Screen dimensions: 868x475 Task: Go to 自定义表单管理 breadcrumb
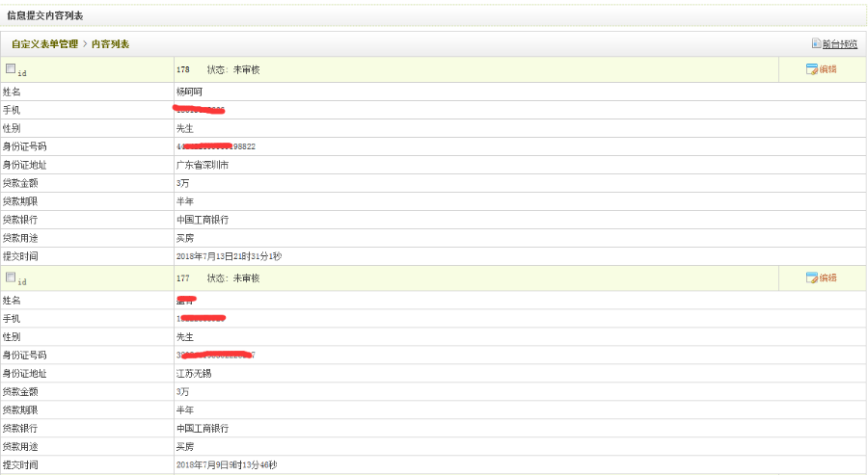pyautogui.click(x=44, y=43)
